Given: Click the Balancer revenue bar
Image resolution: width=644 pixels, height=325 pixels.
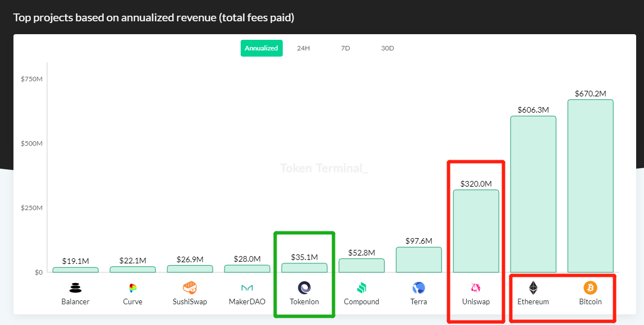Looking at the screenshot, I should click(x=76, y=270).
